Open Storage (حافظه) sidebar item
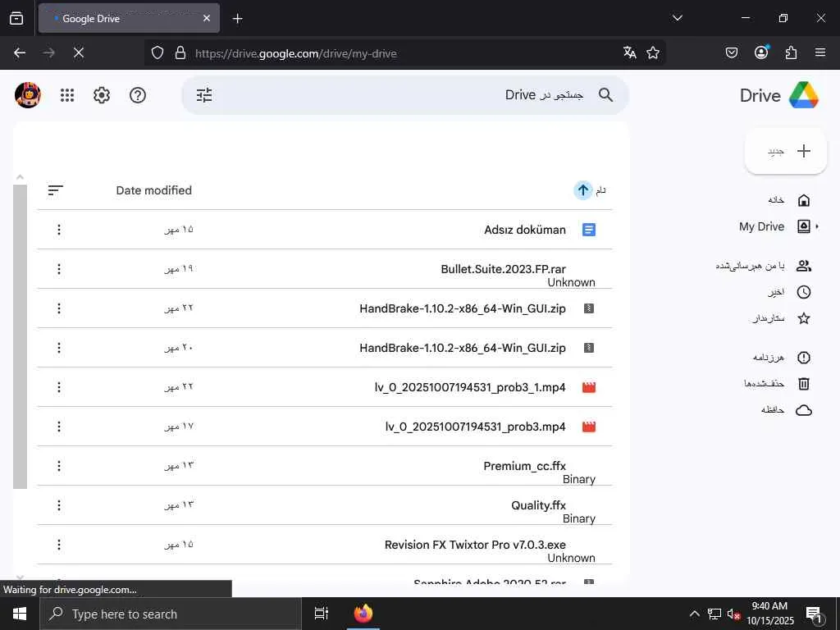Image resolution: width=840 pixels, height=630 pixels. (786, 410)
